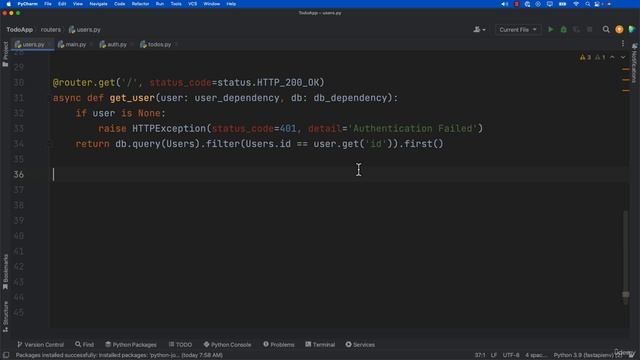Click the Run with Coverage icon

click(576, 29)
